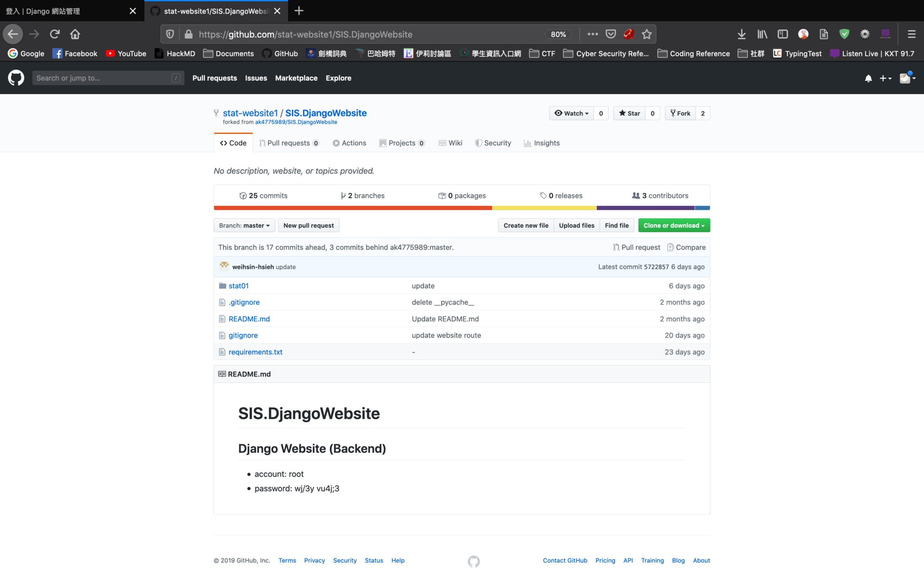Open the notifications bell icon
The image size is (924, 578).
(868, 78)
